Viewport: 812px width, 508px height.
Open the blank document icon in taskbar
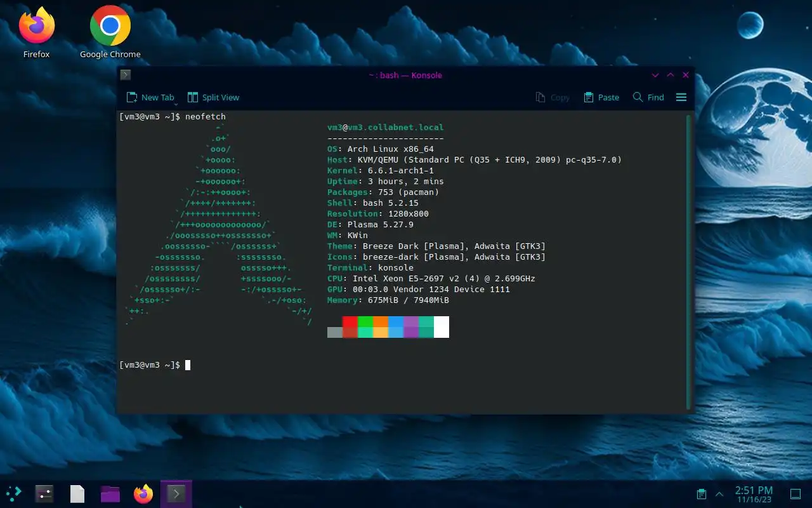77,493
